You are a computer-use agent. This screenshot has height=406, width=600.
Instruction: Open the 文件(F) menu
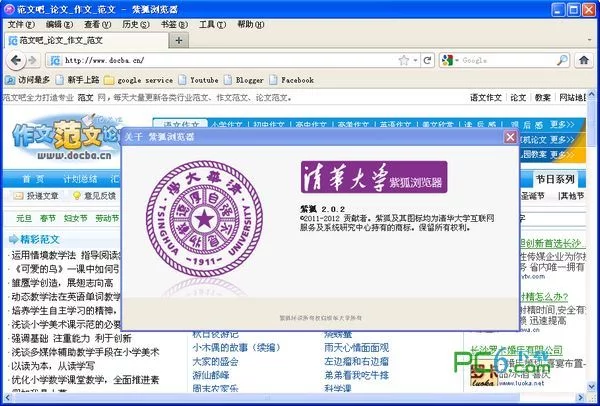pyautogui.click(x=21, y=24)
